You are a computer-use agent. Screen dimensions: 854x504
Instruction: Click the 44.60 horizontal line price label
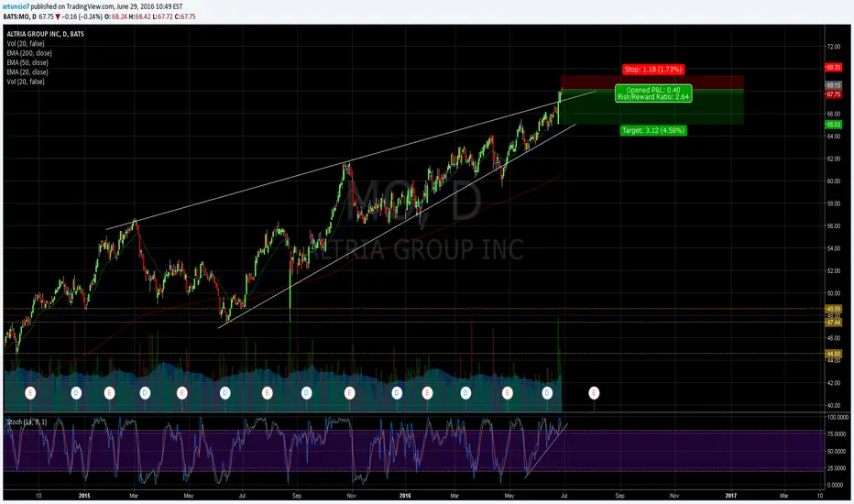pyautogui.click(x=833, y=354)
